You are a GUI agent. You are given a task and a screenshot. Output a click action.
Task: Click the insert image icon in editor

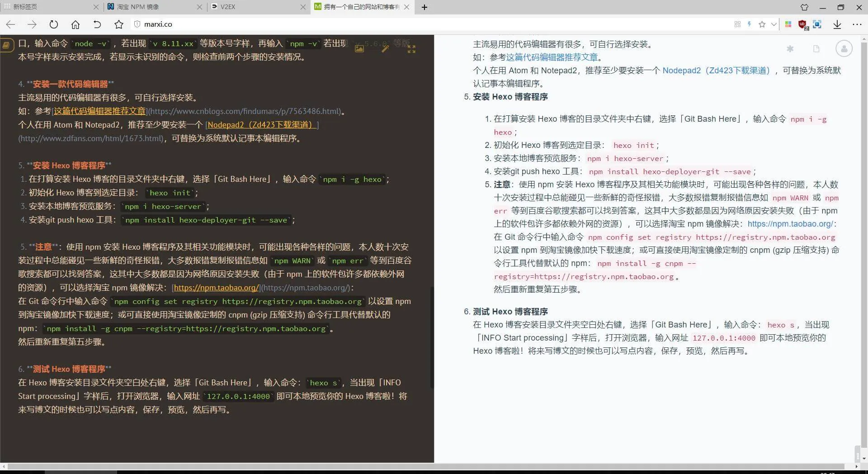point(359,49)
